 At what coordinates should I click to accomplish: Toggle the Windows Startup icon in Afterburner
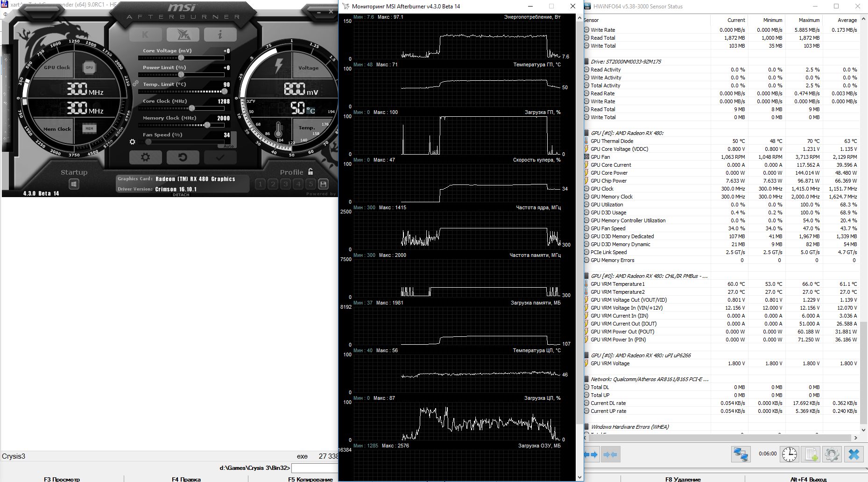pyautogui.click(x=74, y=184)
